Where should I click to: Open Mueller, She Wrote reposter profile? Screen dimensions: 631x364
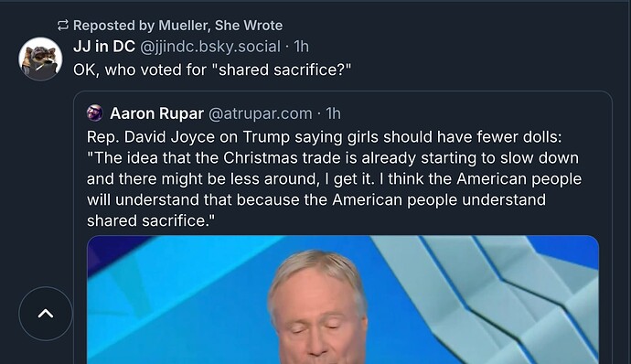click(220, 26)
